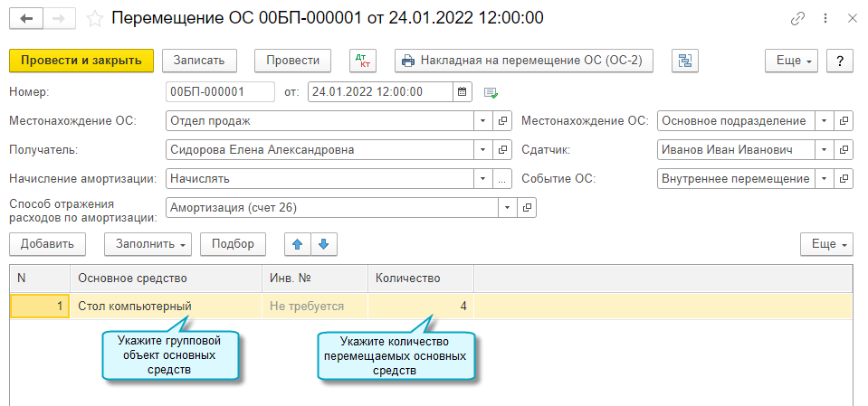Open the three-dot options menu in title bar
The image size is (868, 406).
[826, 19]
